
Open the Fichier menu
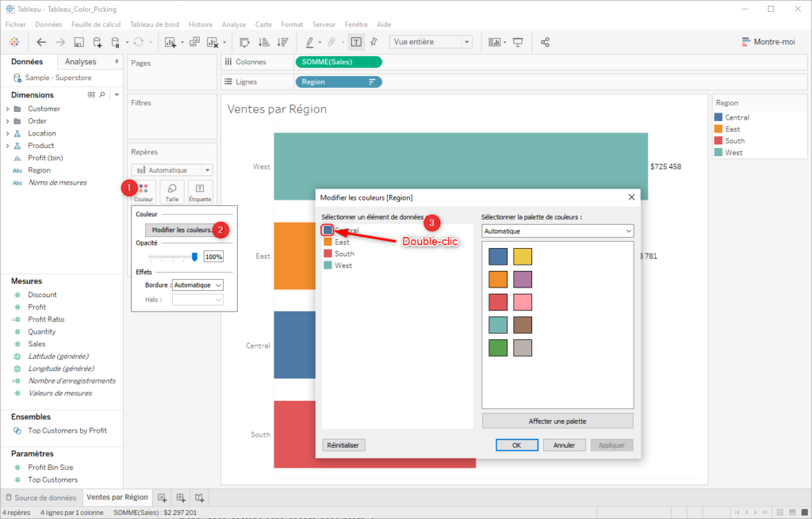[16, 25]
